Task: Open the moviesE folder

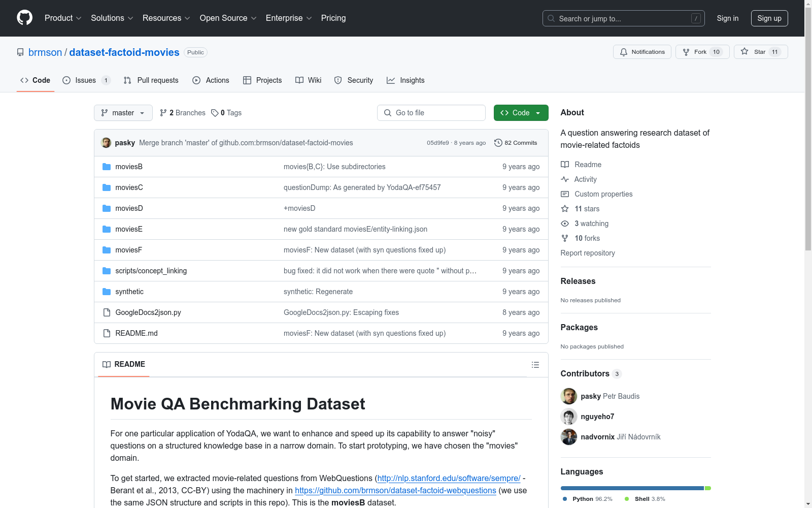Action: click(x=129, y=229)
